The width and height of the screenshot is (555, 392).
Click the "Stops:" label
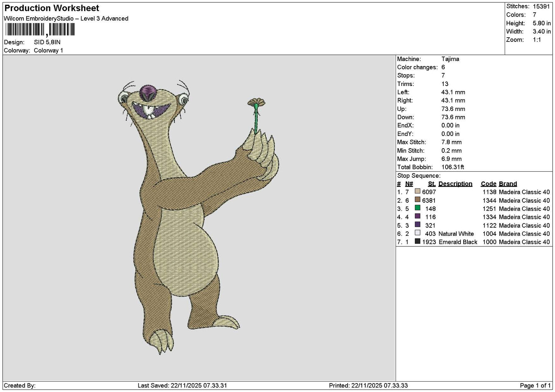pos(406,76)
